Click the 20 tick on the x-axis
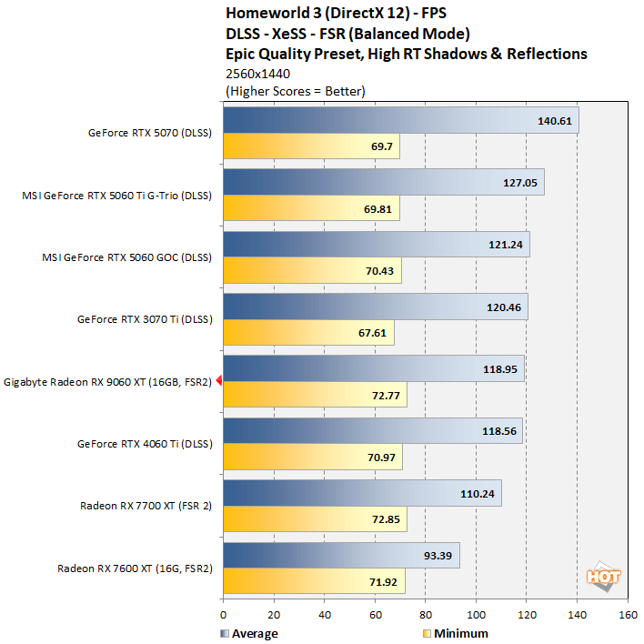 click(x=274, y=615)
